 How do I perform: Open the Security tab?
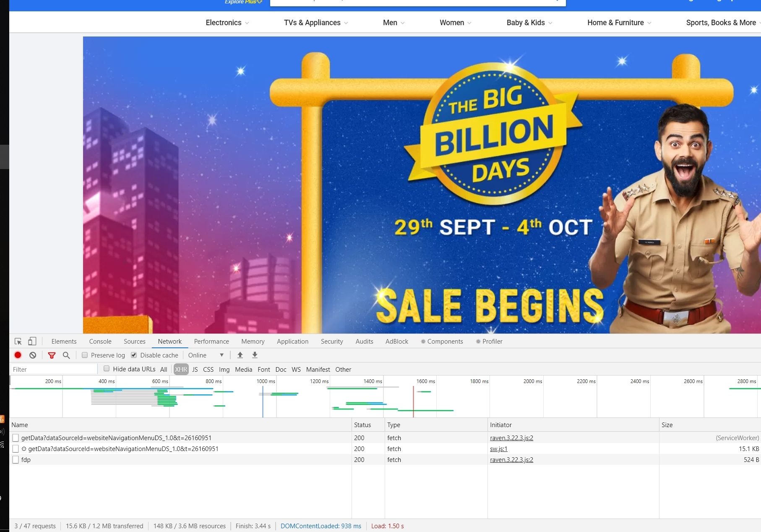[x=332, y=342]
